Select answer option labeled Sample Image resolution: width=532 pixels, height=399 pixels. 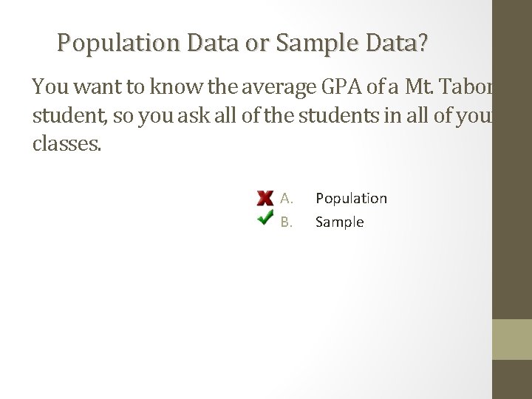[339, 222]
